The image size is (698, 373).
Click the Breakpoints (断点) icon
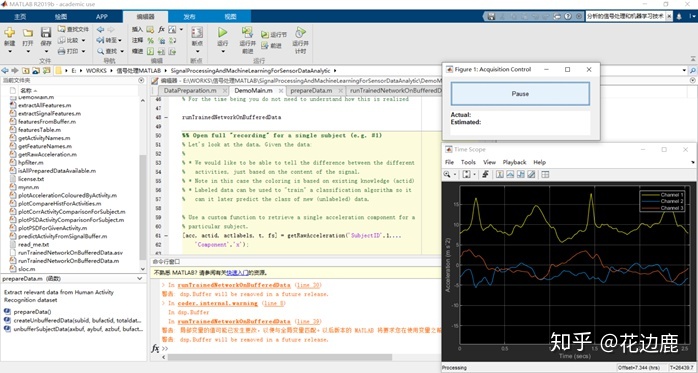click(197, 32)
